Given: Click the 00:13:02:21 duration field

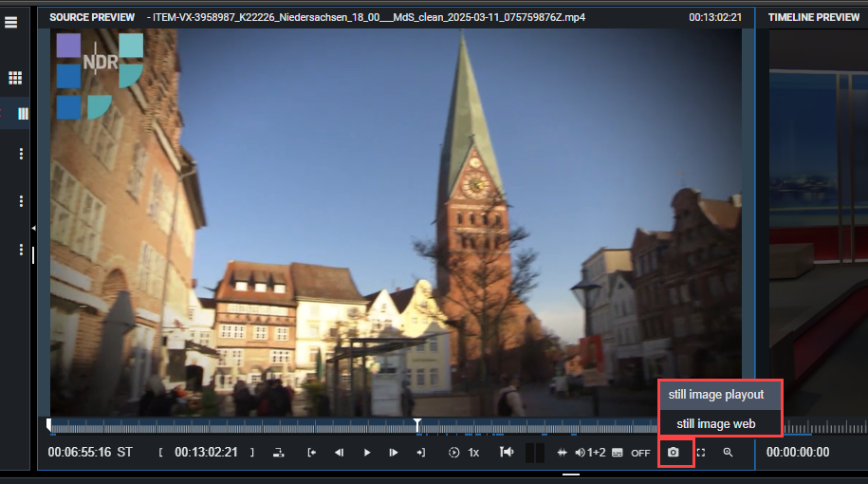Looking at the screenshot, I should pyautogui.click(x=206, y=453).
